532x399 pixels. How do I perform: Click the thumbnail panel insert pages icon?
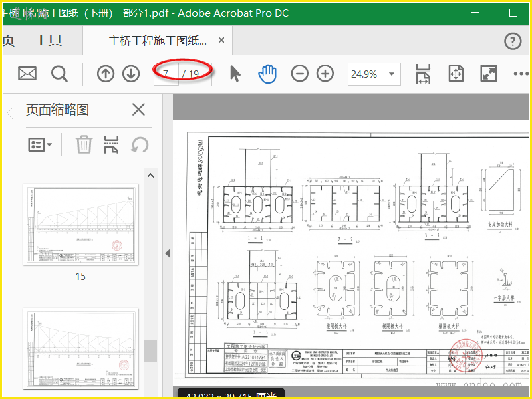pos(111,145)
